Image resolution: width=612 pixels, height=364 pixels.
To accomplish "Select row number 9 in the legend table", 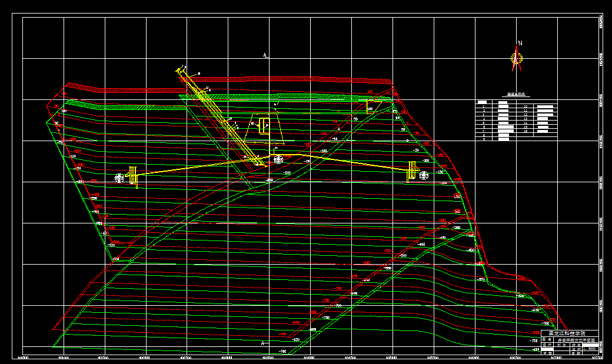I will point(484,139).
